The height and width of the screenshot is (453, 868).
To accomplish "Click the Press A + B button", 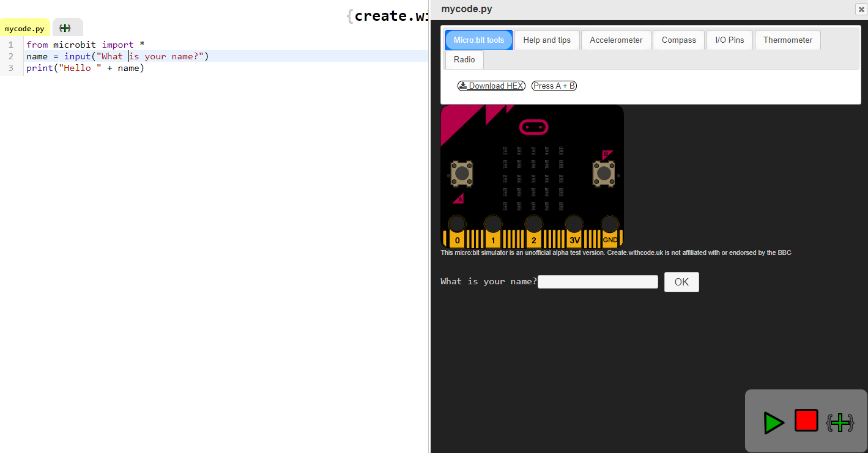I will 554,86.
